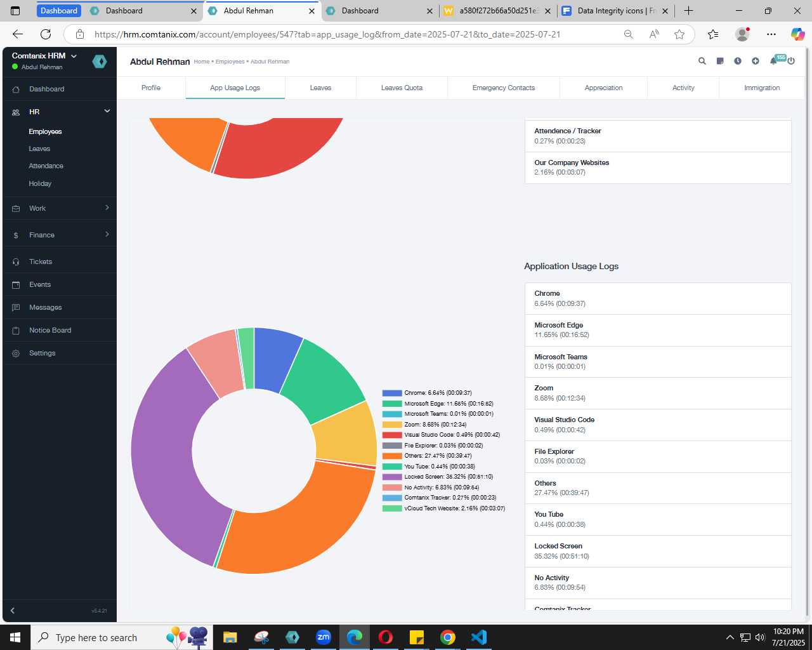Open browser settings and more menu

[771, 34]
